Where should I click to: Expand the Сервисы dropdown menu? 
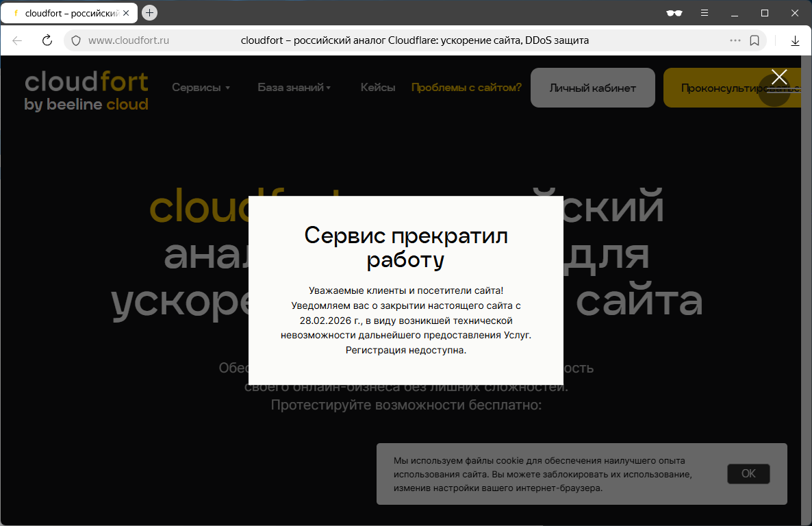tap(201, 88)
